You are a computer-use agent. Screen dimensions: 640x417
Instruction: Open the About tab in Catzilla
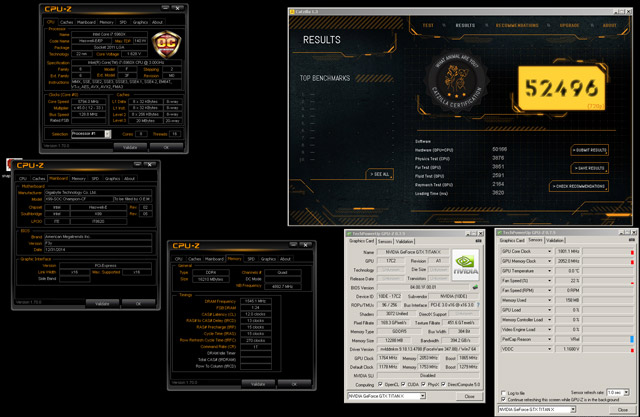click(x=609, y=25)
